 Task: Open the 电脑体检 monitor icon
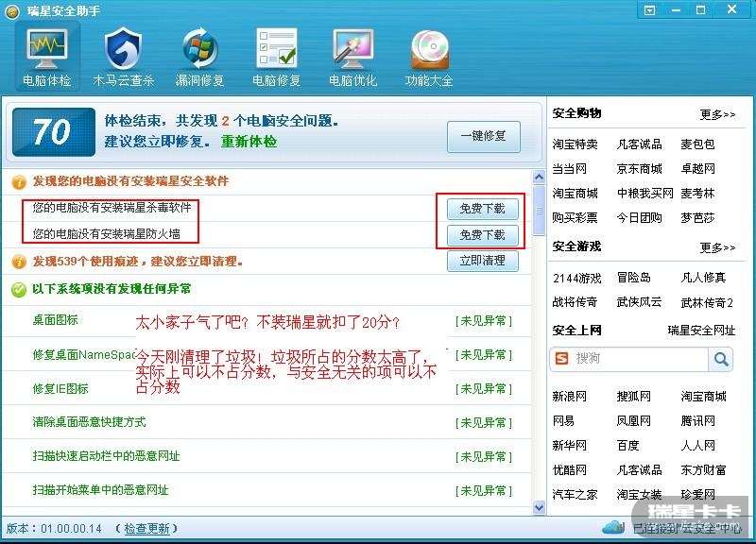(x=46, y=50)
